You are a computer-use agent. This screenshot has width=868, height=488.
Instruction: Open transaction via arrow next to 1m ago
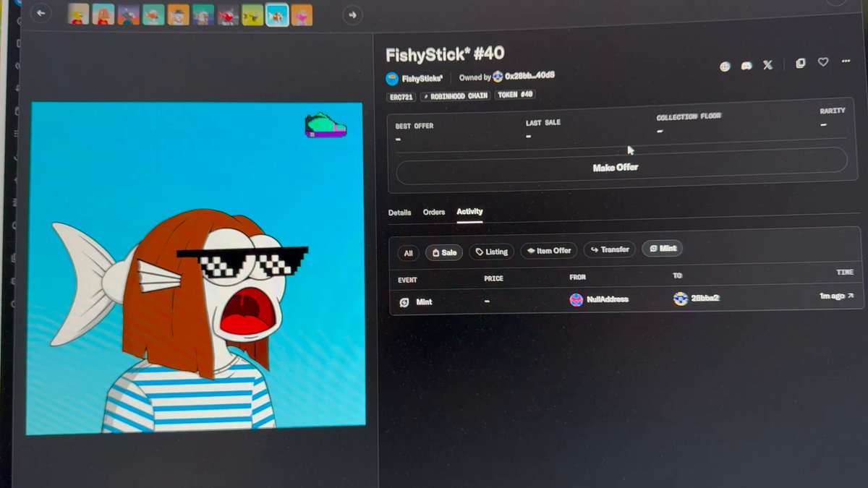[851, 296]
